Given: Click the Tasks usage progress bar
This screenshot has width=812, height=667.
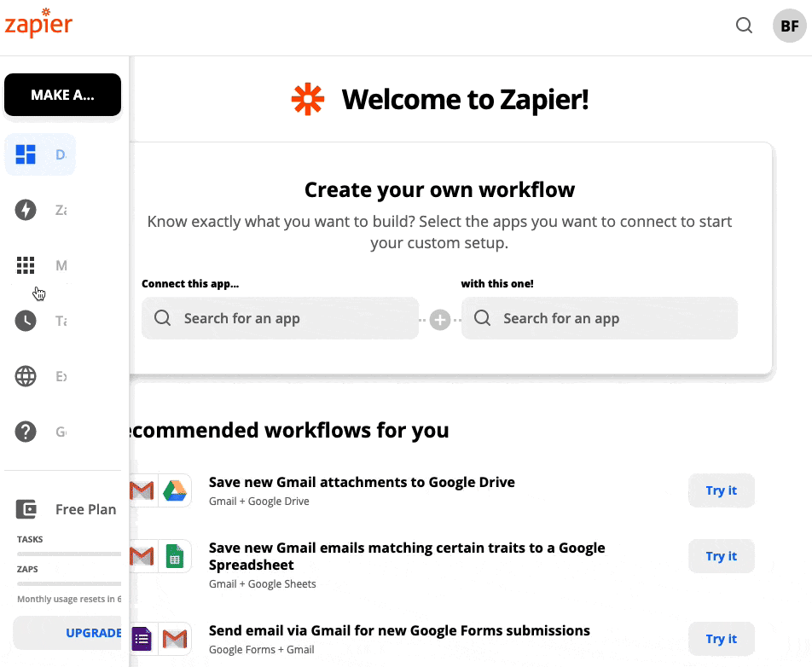Looking at the screenshot, I should click(x=68, y=554).
